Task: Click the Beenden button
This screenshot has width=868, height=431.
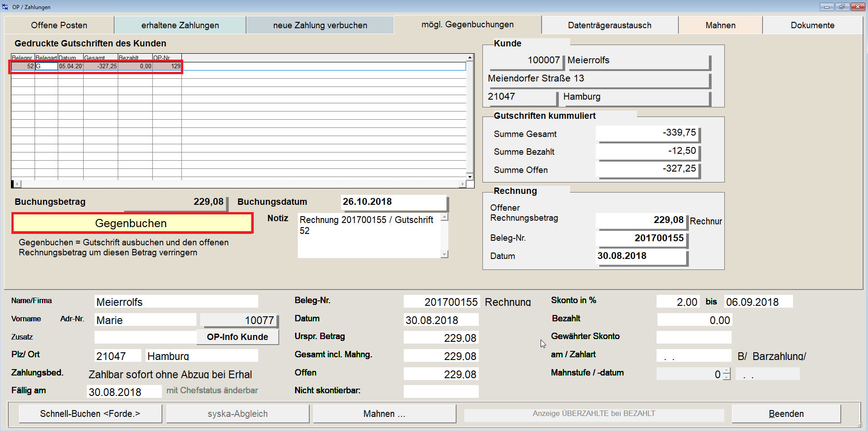Action: point(786,414)
